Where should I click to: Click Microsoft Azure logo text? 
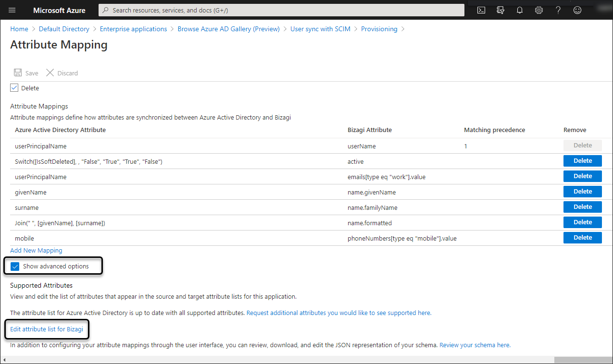click(59, 10)
